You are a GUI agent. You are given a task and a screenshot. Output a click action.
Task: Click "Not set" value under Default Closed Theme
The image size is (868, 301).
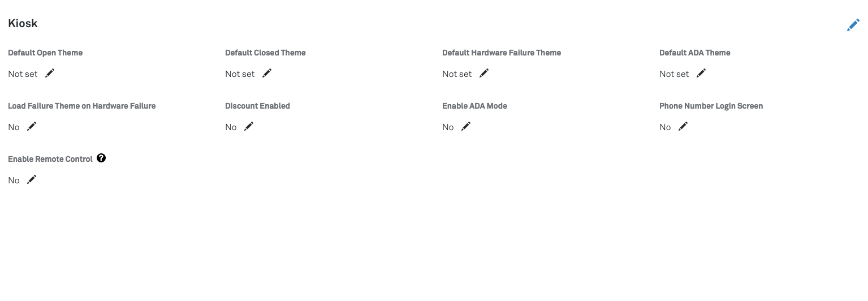pyautogui.click(x=240, y=74)
